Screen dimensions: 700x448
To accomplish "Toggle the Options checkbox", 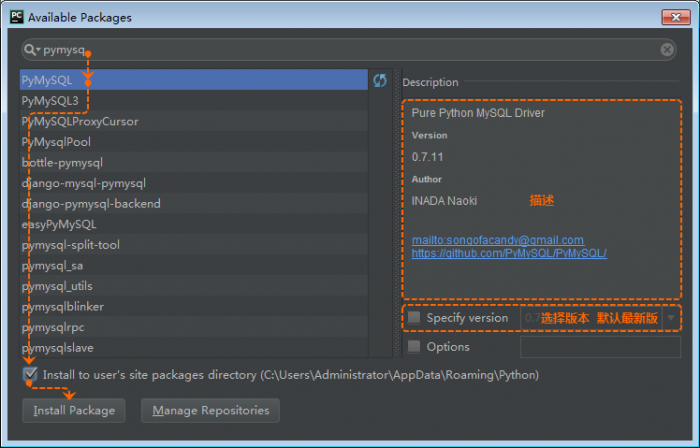I will [x=414, y=347].
